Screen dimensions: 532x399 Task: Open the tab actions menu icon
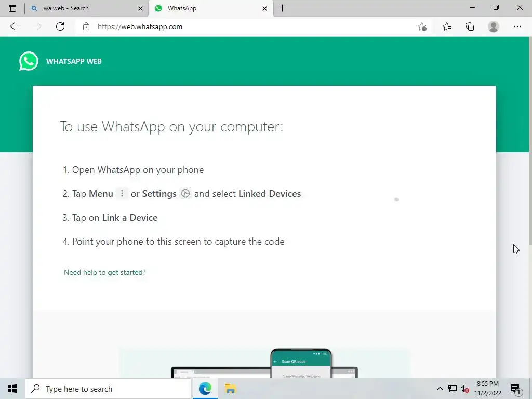pos(12,8)
